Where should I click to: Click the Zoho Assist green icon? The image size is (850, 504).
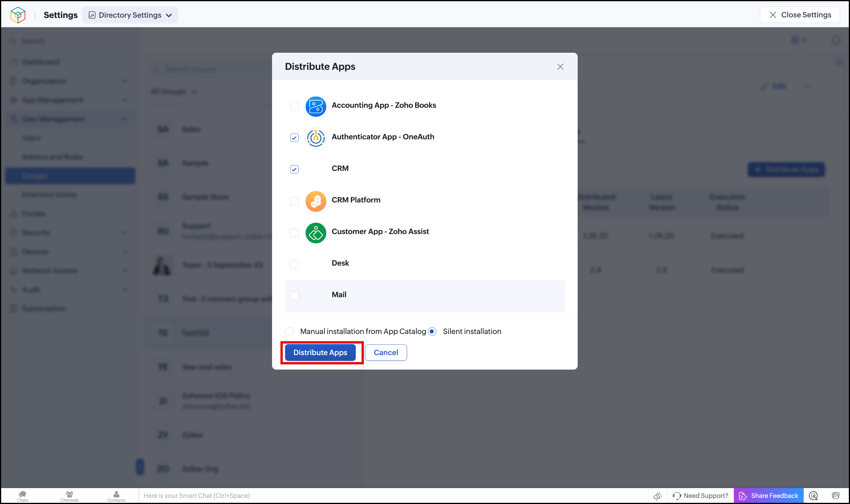click(315, 233)
